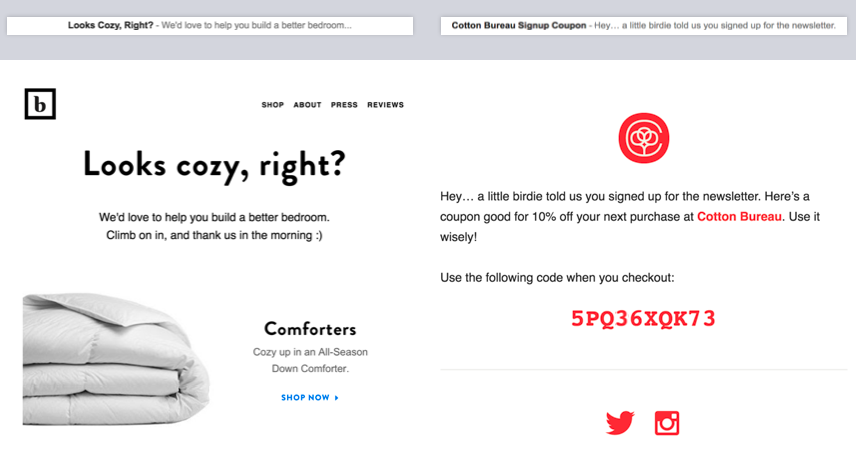Image resolution: width=856 pixels, height=449 pixels.
Task: Click the 'better bedroom' tagline paragraph
Action: click(x=214, y=226)
